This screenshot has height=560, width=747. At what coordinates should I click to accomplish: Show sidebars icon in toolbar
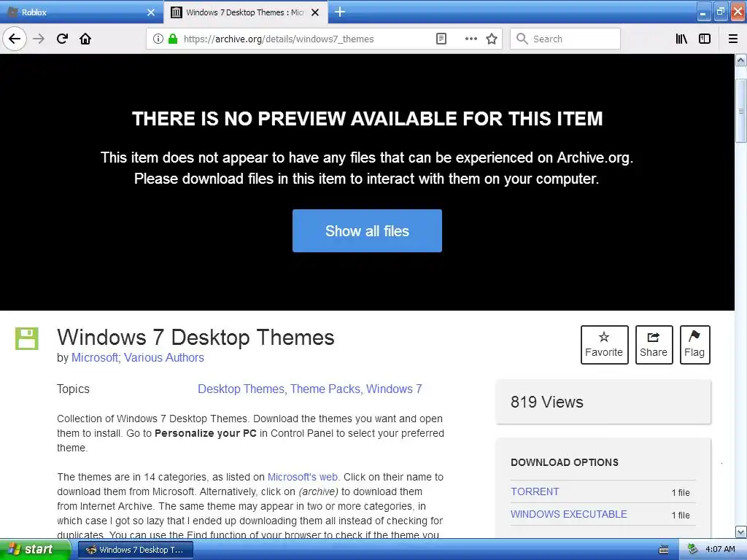[705, 39]
